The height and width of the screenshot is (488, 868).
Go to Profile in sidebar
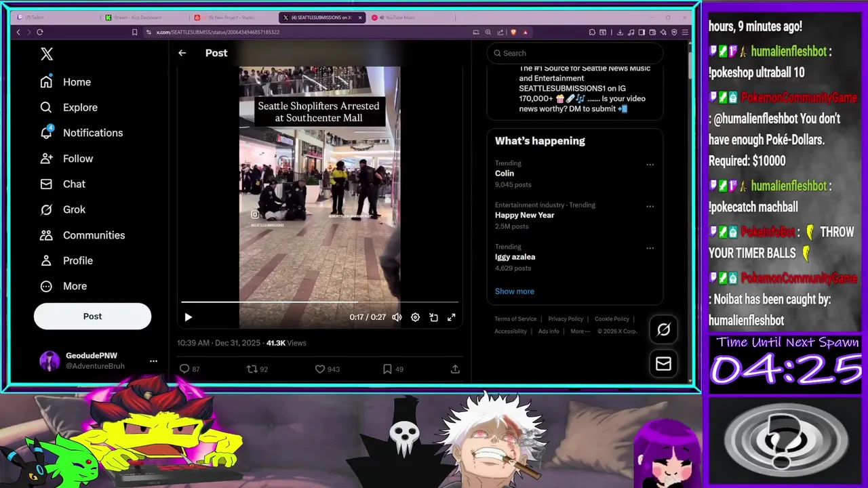[66, 260]
